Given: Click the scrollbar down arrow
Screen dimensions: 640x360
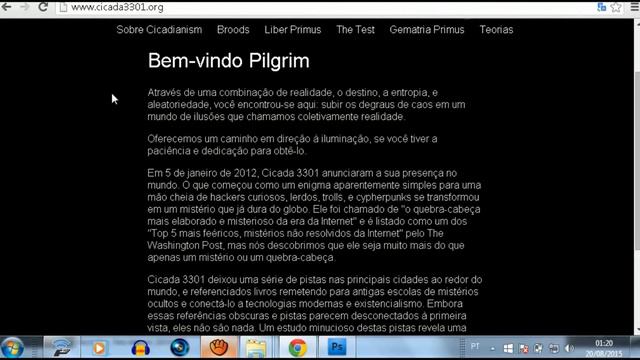Looking at the screenshot, I should pyautogui.click(x=637, y=330).
